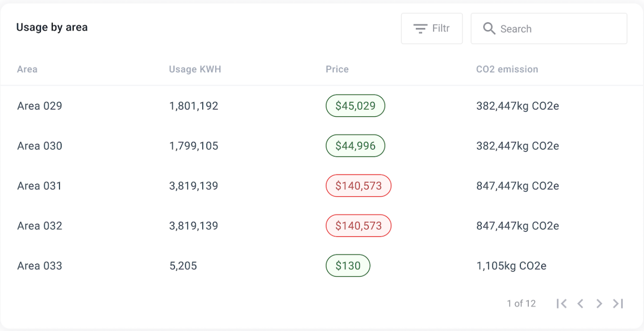Jump to the first page icon
Viewport: 644px width, 331px height.
coord(562,303)
